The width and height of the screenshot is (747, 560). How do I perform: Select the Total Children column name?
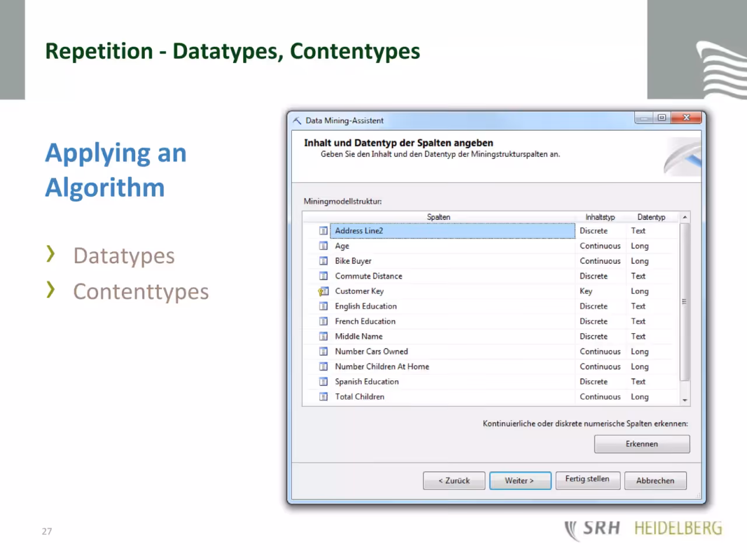click(x=359, y=397)
